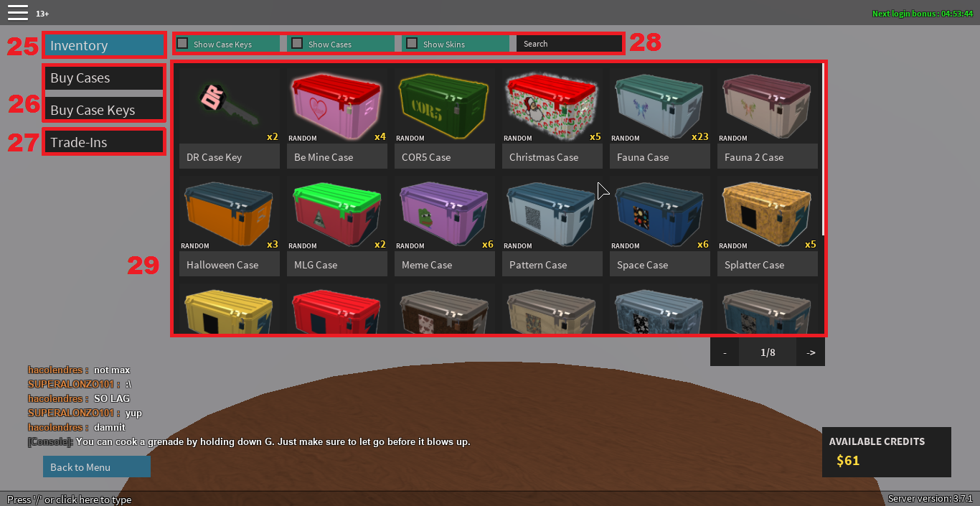Select the Pattern Case image
The image size is (980, 506).
point(552,213)
